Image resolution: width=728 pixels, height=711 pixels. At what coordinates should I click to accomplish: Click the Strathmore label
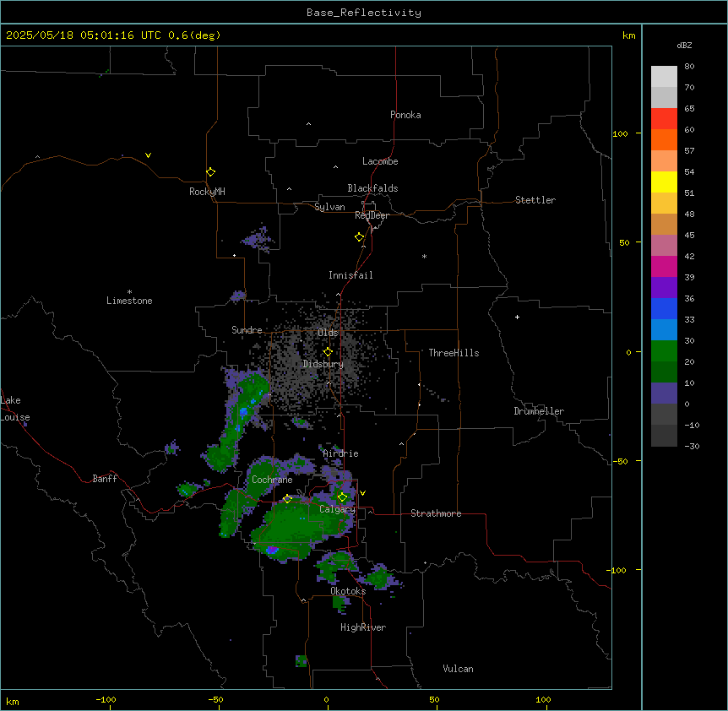point(436,513)
